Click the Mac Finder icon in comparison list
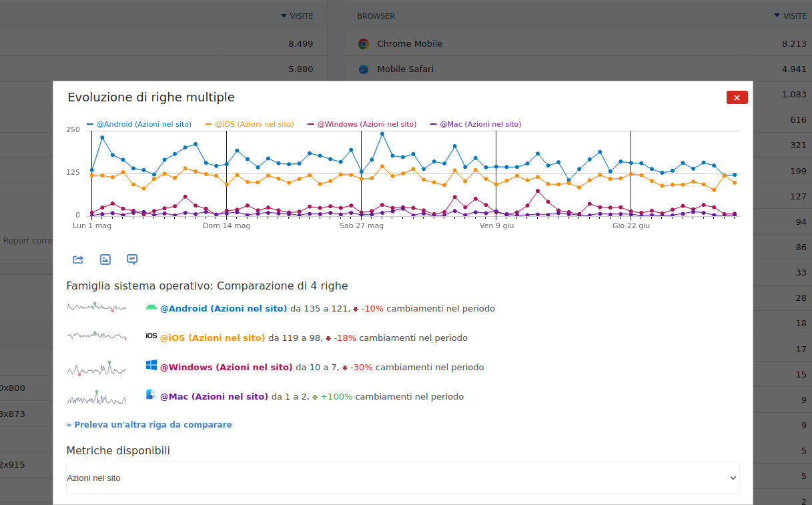Image resolution: width=812 pixels, height=505 pixels. (x=151, y=395)
